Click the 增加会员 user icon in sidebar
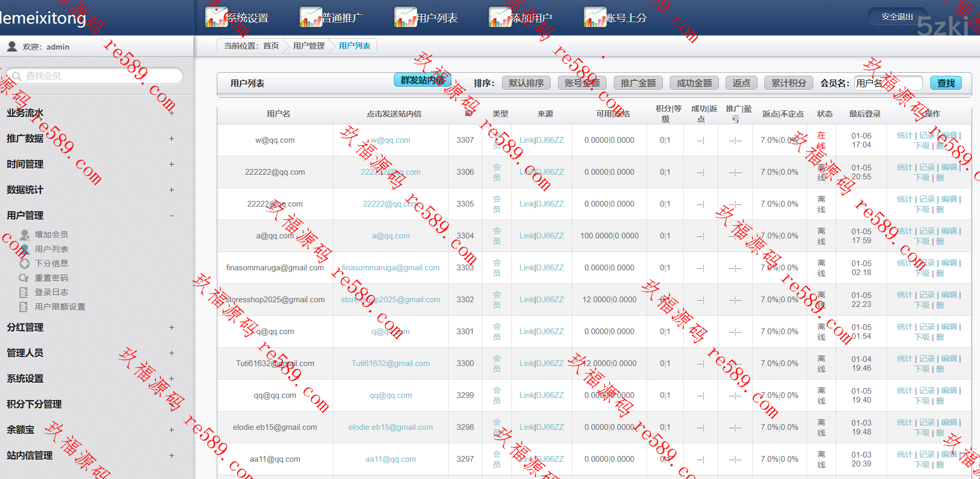Viewport: 980px width, 479px height. coord(24,235)
